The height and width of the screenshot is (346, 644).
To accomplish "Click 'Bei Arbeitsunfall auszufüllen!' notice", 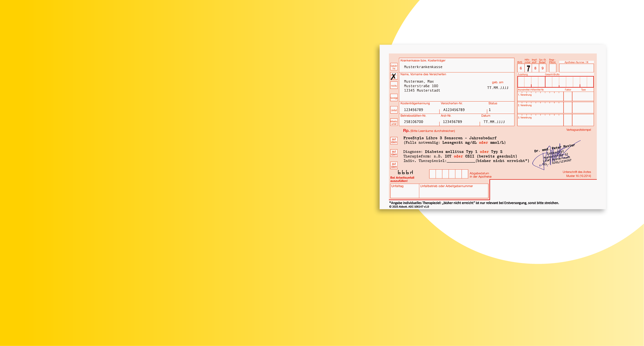I will (x=402, y=179).
